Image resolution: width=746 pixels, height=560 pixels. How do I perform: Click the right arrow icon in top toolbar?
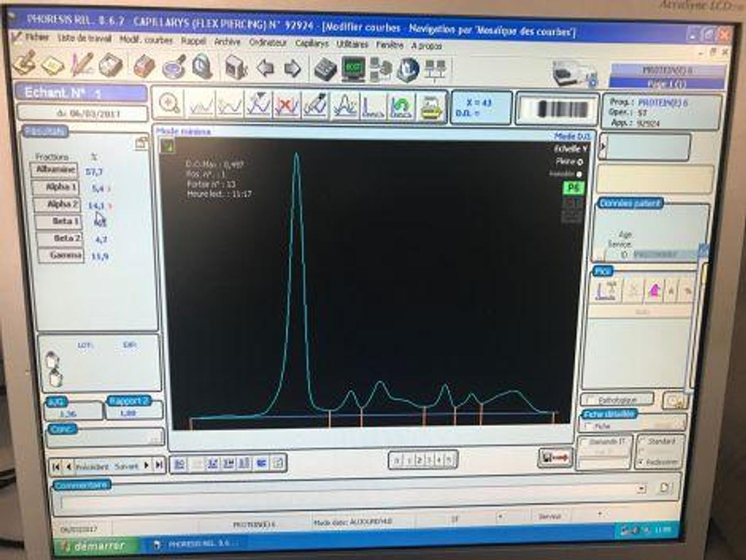[x=293, y=67]
